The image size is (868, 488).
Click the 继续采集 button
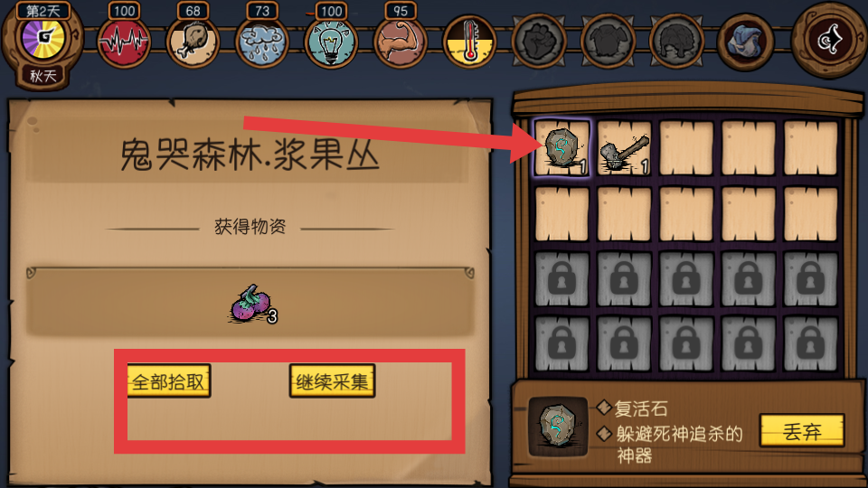pyautogui.click(x=332, y=381)
